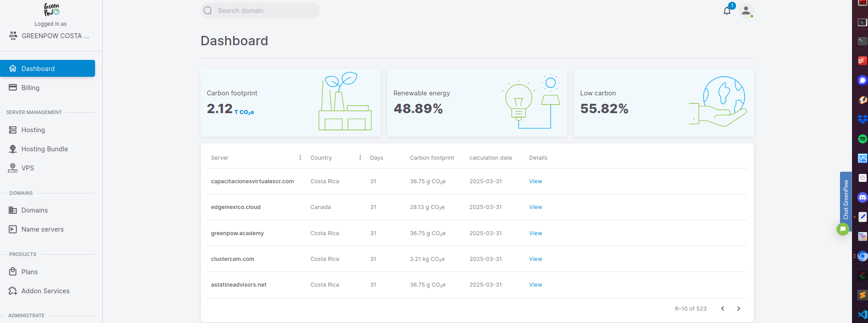868x323 pixels.
Task: Click the green chat bubble icon
Action: point(842,229)
